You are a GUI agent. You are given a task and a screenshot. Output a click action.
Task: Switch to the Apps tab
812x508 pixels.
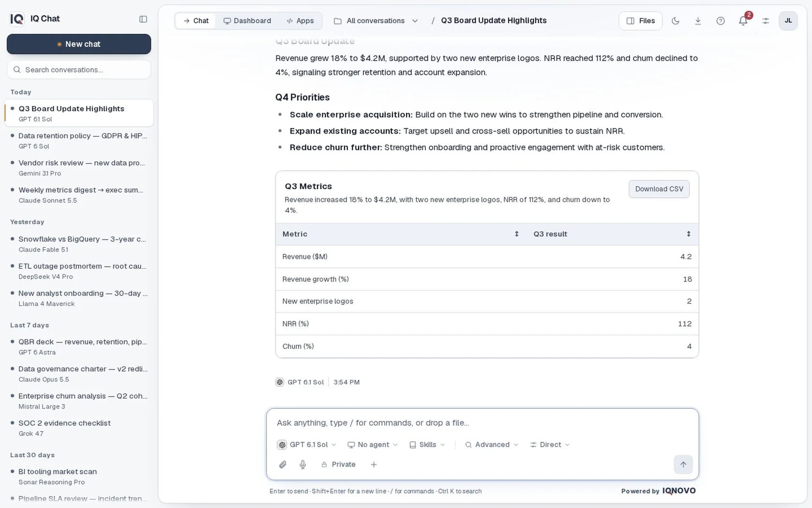tap(300, 21)
